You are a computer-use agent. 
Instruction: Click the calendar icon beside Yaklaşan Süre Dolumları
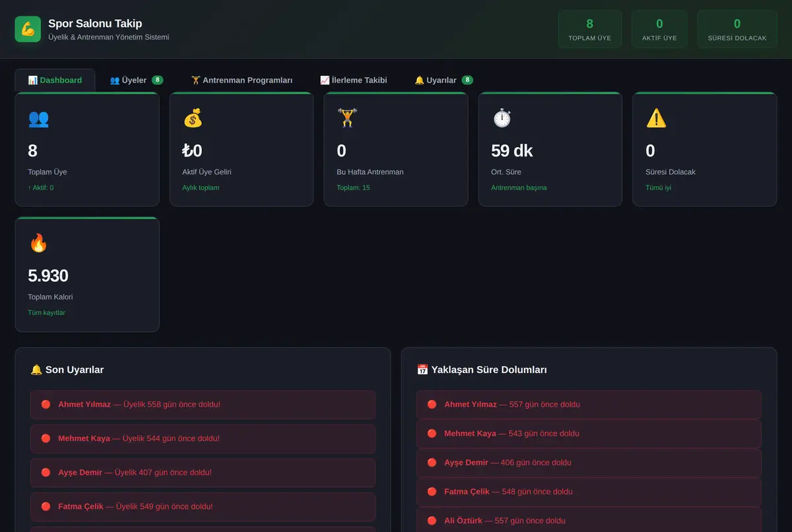point(422,370)
